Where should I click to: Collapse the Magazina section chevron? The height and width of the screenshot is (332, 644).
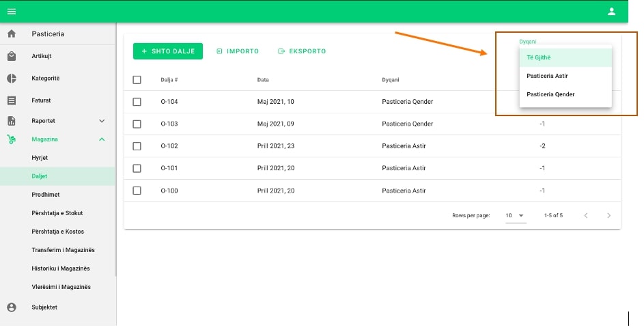tap(102, 139)
